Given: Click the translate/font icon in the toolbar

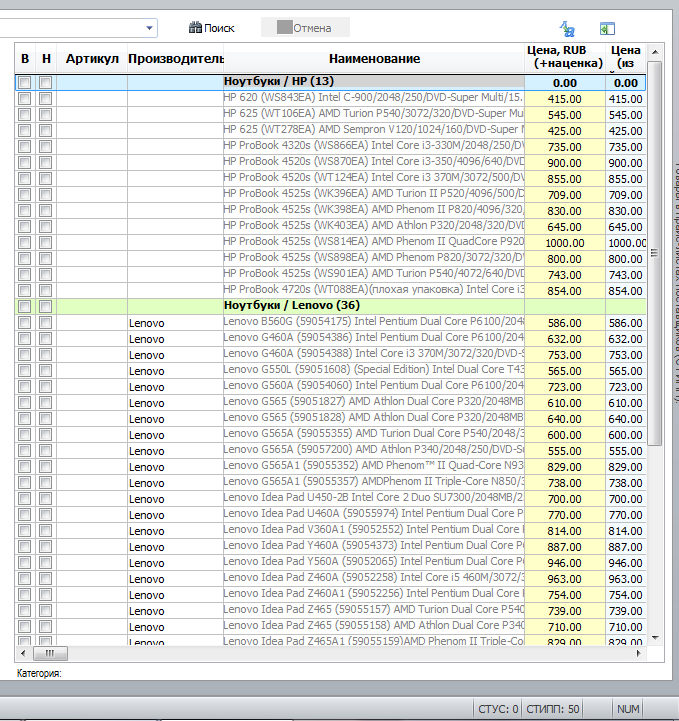Looking at the screenshot, I should 567,29.
